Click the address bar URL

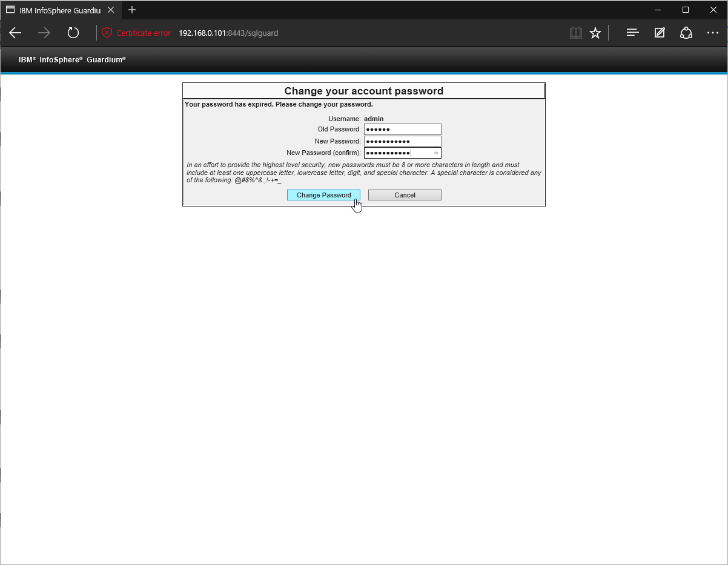[228, 33]
